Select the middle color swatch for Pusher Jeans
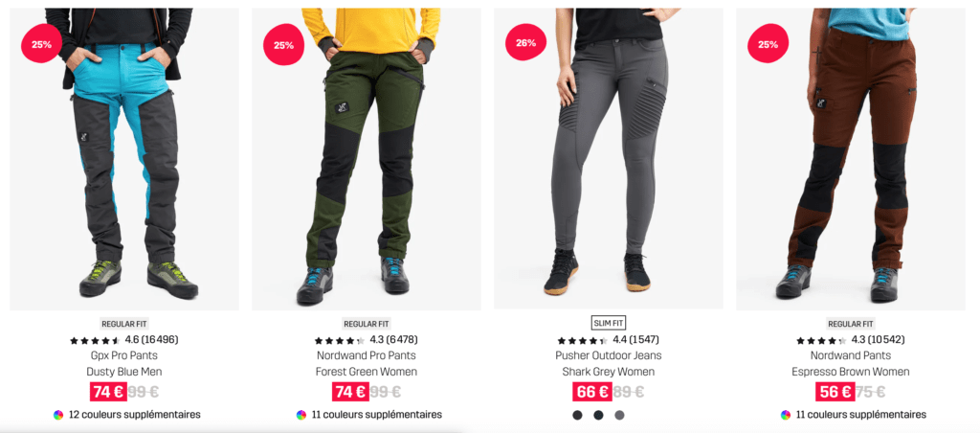The image size is (980, 433). [598, 415]
